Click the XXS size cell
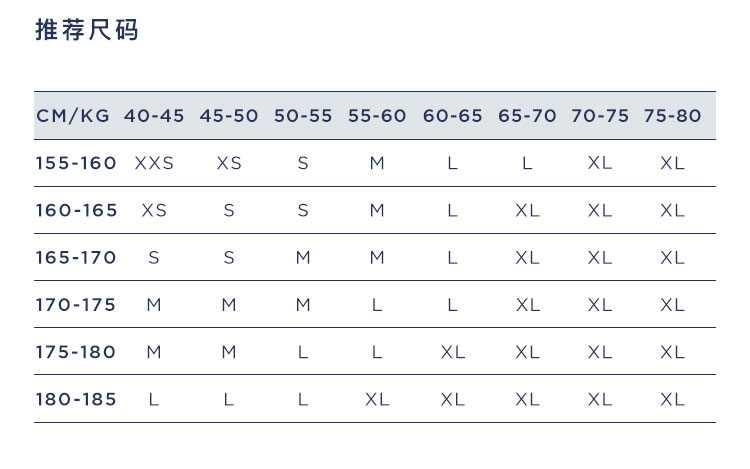This screenshot has height=469, width=750. click(154, 163)
